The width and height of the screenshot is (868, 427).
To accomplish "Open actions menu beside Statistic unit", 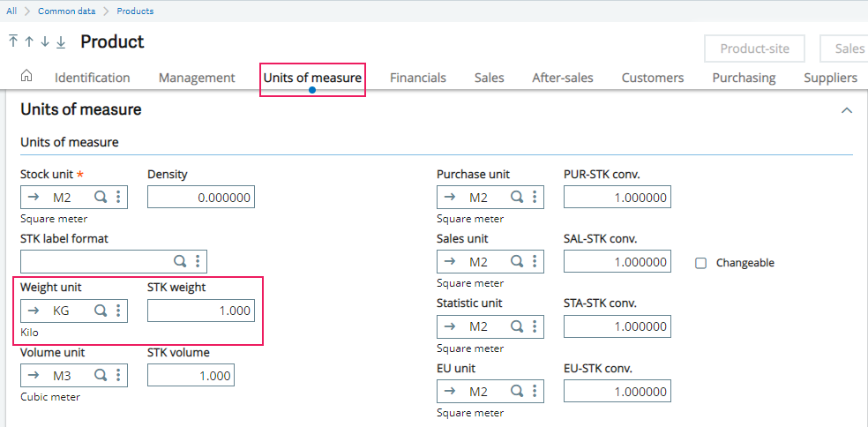I will pyautogui.click(x=535, y=326).
